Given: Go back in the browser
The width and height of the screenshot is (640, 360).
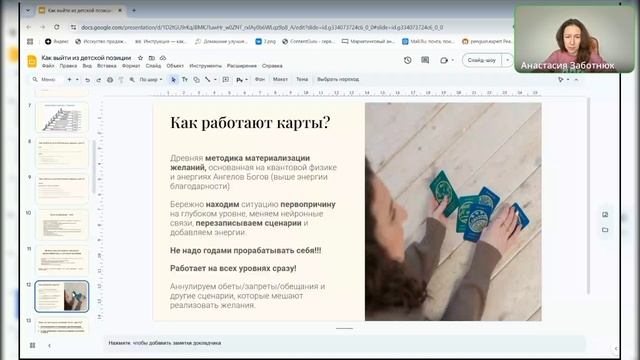Looking at the screenshot, I should [x=29, y=27].
